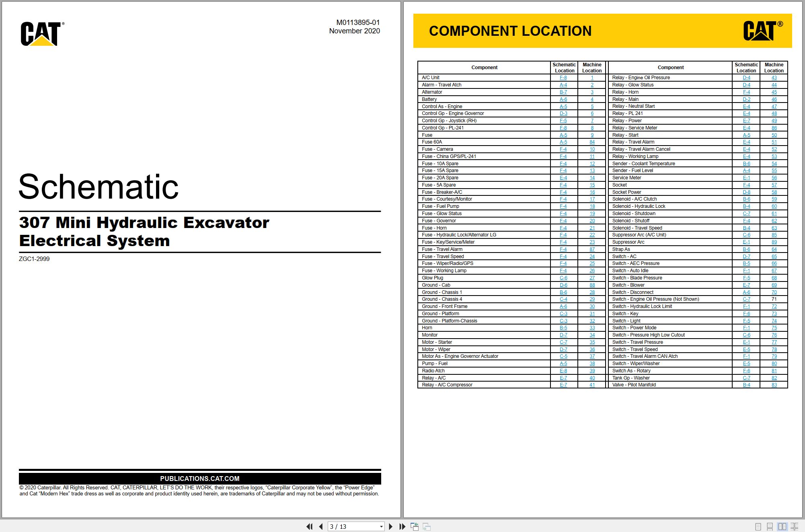Open machine location 70 for Switch - Disconnect
Image resolution: width=805 pixels, height=532 pixels.
click(x=774, y=292)
